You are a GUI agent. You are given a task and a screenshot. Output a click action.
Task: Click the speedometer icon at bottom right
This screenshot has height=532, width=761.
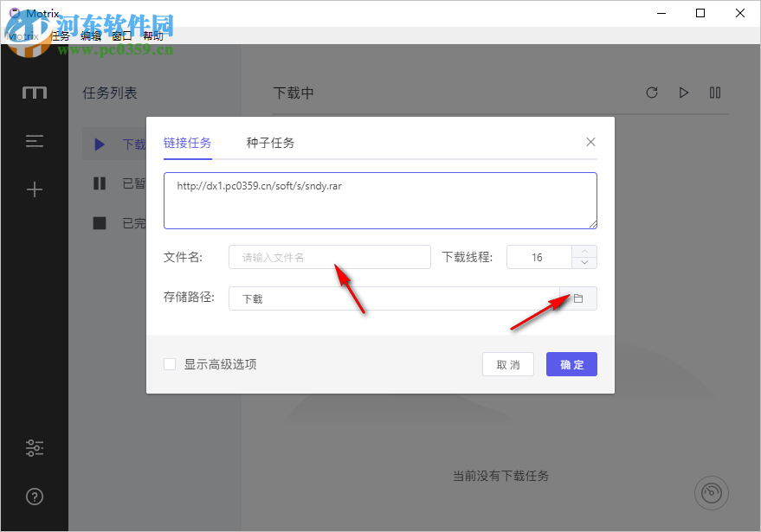712,493
